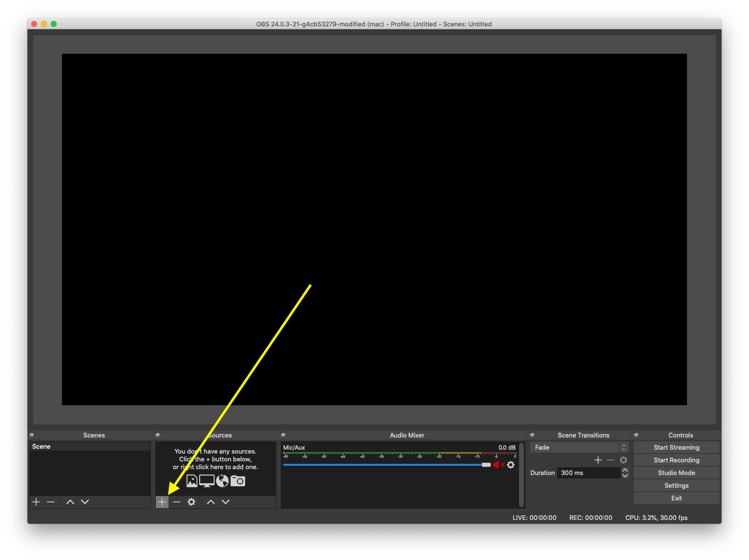Add a new scene transition via plus icon
This screenshot has width=749, height=560.
click(598, 460)
